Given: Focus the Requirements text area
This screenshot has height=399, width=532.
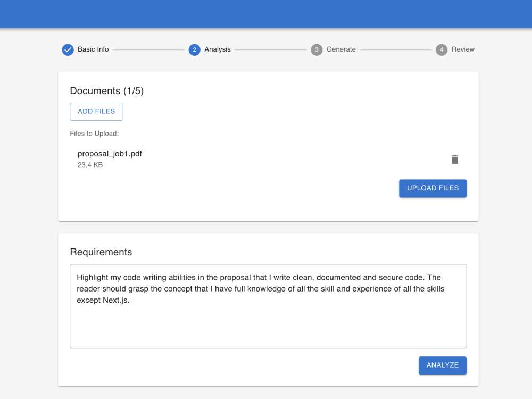Looking at the screenshot, I should click(x=268, y=306).
